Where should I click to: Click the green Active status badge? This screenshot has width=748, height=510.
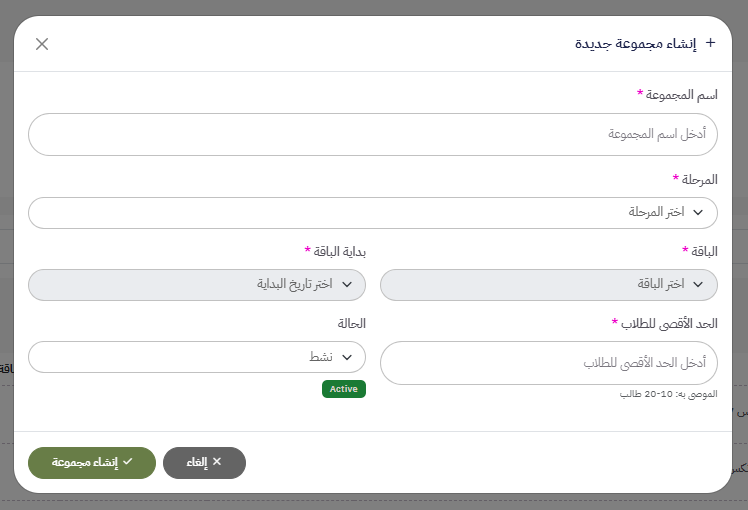pyautogui.click(x=344, y=389)
